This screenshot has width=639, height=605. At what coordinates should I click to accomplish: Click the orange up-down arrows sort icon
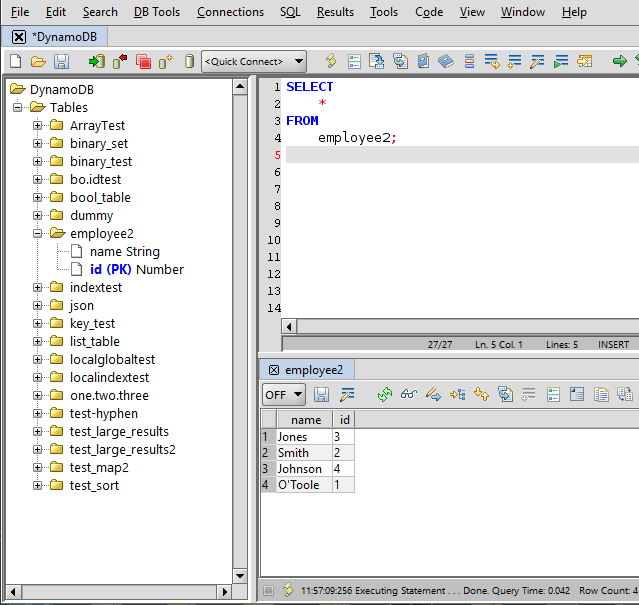pyautogui.click(x=481, y=394)
